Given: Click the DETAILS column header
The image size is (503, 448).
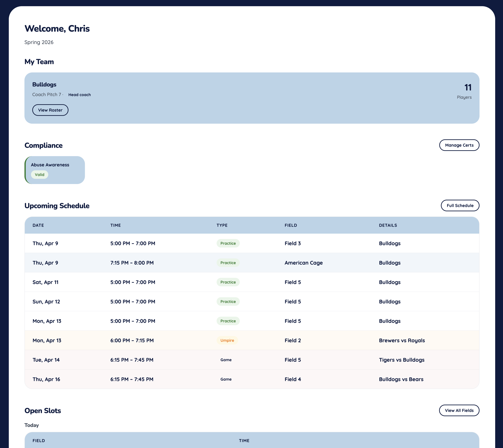Looking at the screenshot, I should [388, 225].
